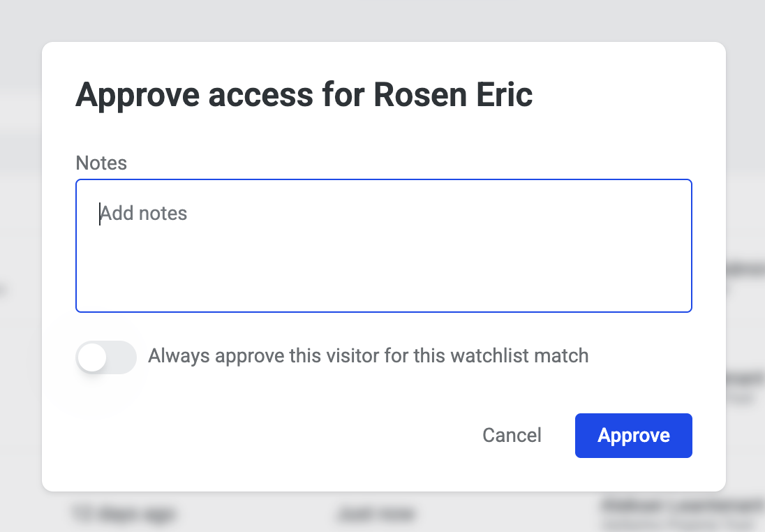Click the 'Always approve this visitor' label text
The height and width of the screenshot is (532, 765).
click(368, 356)
